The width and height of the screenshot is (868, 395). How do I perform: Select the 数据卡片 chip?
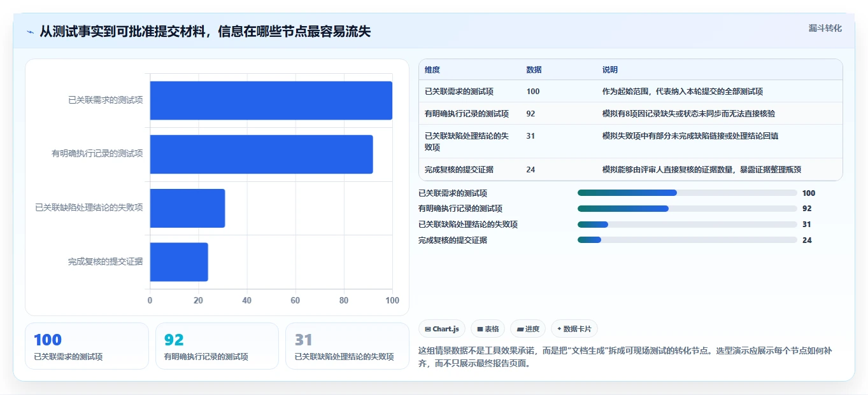click(574, 329)
